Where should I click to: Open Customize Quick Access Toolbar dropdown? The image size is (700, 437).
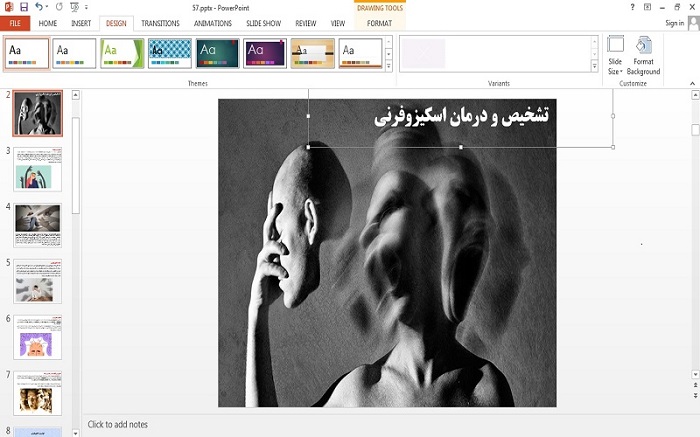(85, 7)
